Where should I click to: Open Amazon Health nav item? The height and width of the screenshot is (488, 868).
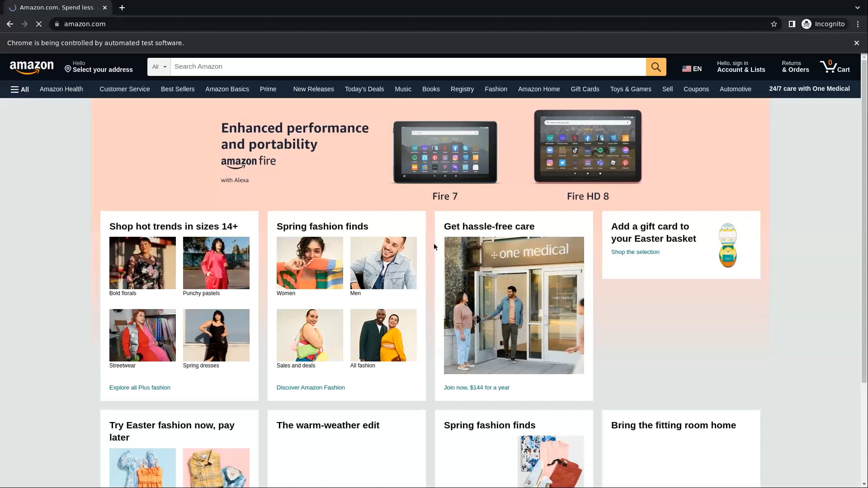[61, 89]
